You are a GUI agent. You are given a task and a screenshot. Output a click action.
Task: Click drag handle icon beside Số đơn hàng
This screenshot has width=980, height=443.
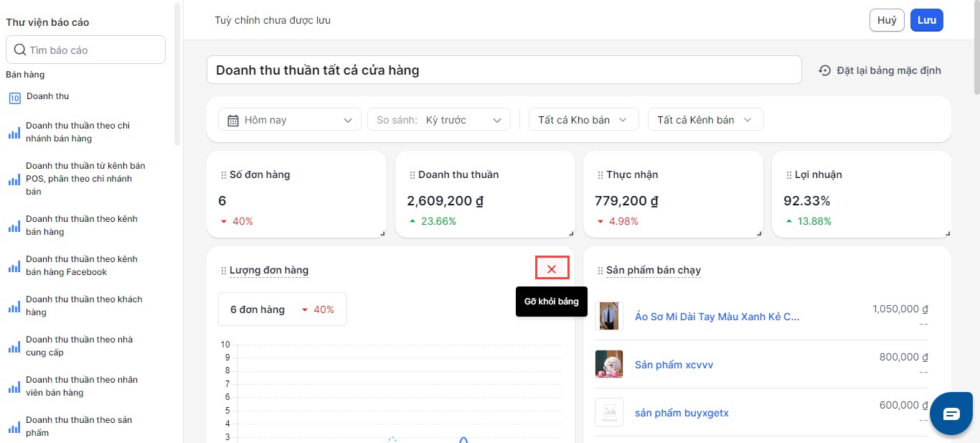(224, 175)
